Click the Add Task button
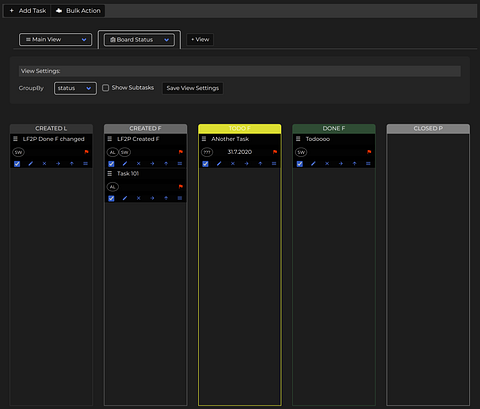Screen dimensions: 480x409 [x=27, y=11]
